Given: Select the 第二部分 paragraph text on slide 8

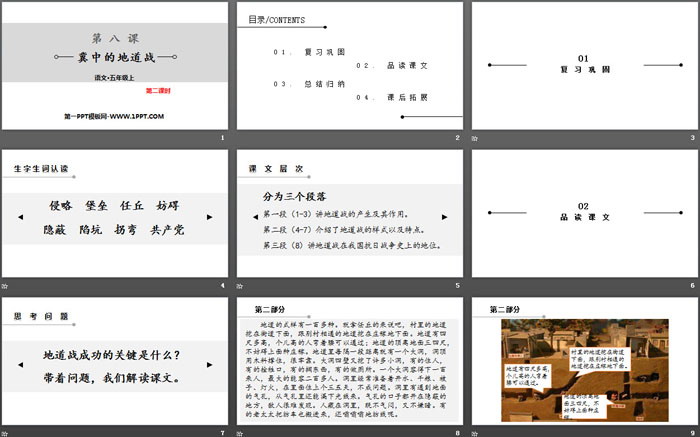Looking at the screenshot, I should 350,371.
